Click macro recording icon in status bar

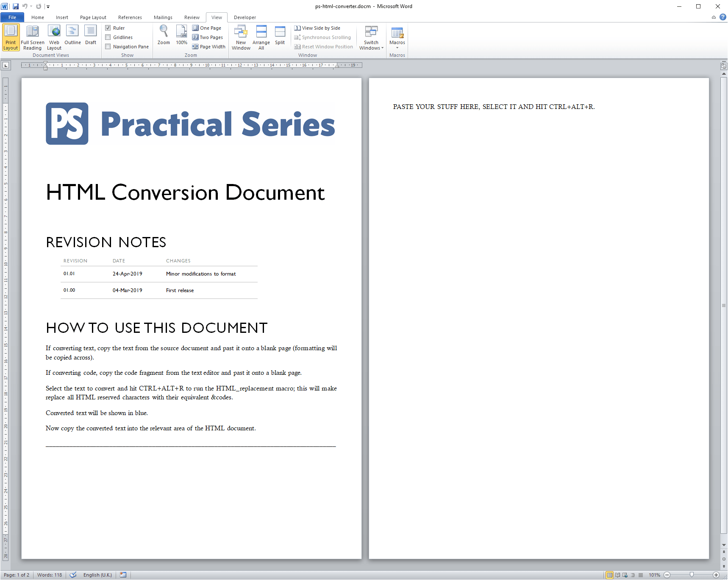click(x=123, y=575)
